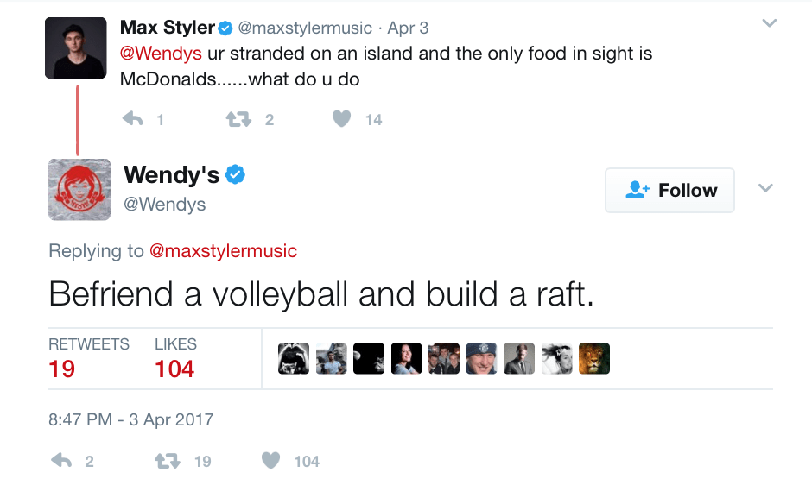Click Max Styler's verified badge
Screen dimensions: 812x504
[x=226, y=28]
